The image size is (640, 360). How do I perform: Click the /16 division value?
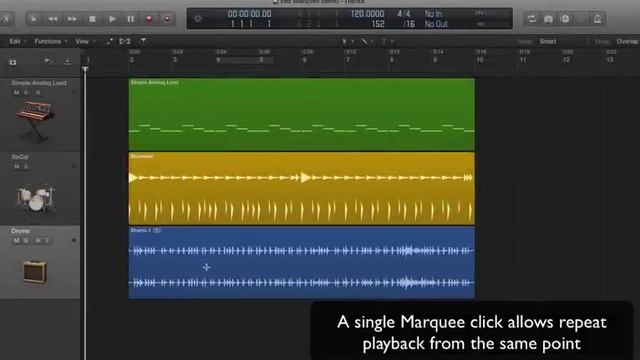click(x=409, y=24)
